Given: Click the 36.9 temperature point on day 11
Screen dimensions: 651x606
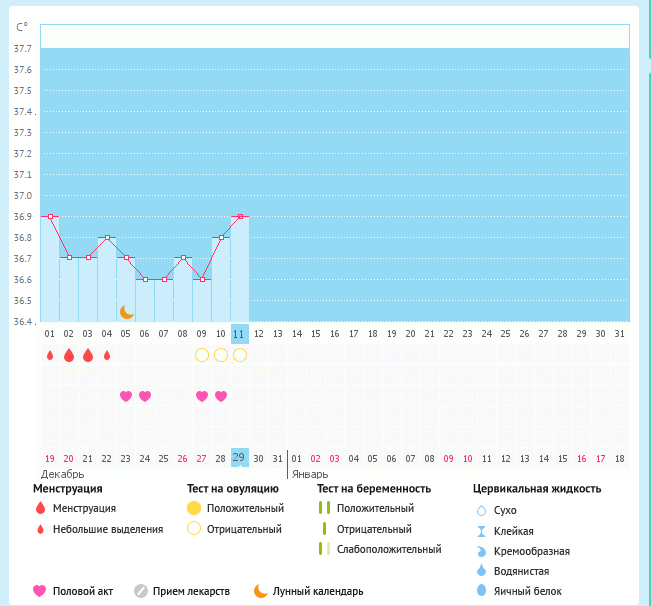Looking at the screenshot, I should pos(240,216).
